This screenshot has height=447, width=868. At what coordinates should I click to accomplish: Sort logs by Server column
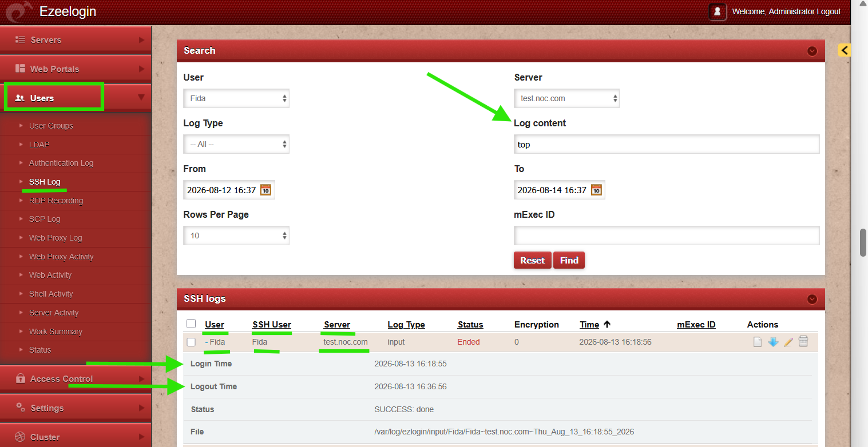click(x=337, y=325)
